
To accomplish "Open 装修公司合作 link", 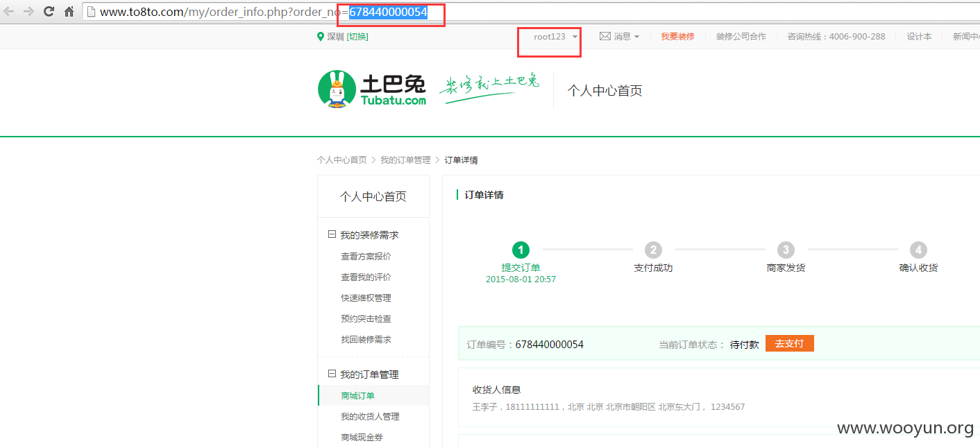I will (741, 37).
